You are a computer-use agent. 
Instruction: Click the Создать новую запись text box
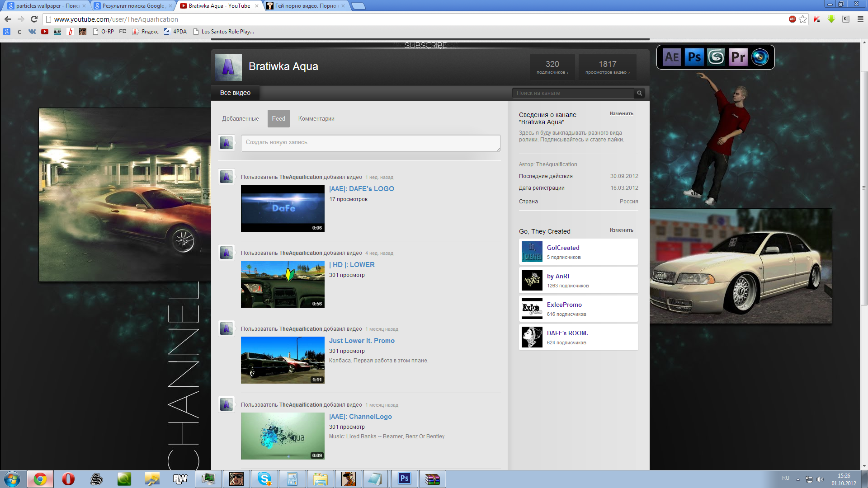tap(371, 143)
